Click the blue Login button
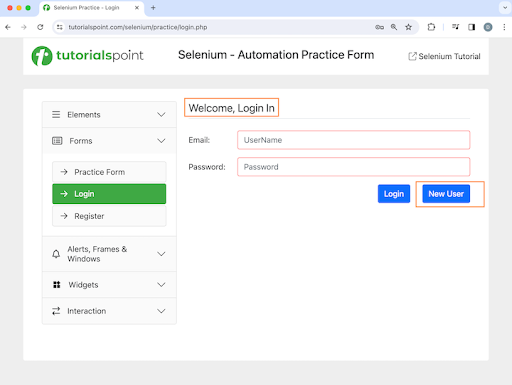The image size is (512, 385). 394,194
